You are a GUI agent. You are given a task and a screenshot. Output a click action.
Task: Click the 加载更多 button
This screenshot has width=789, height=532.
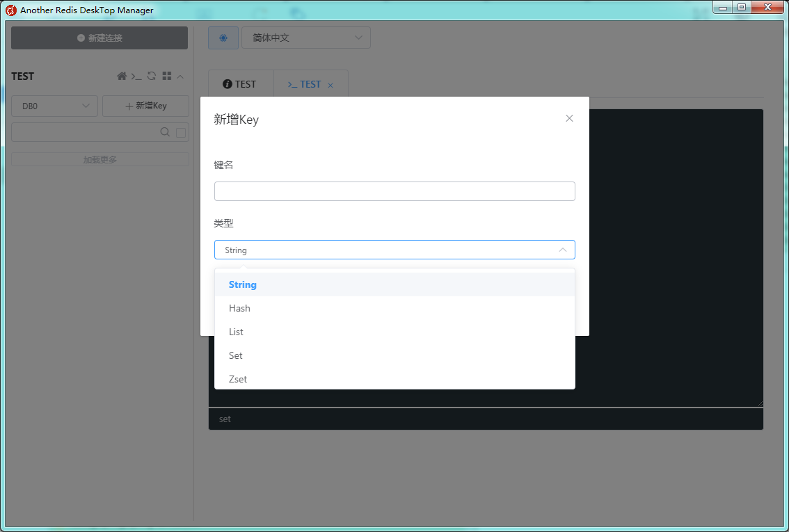(100, 159)
